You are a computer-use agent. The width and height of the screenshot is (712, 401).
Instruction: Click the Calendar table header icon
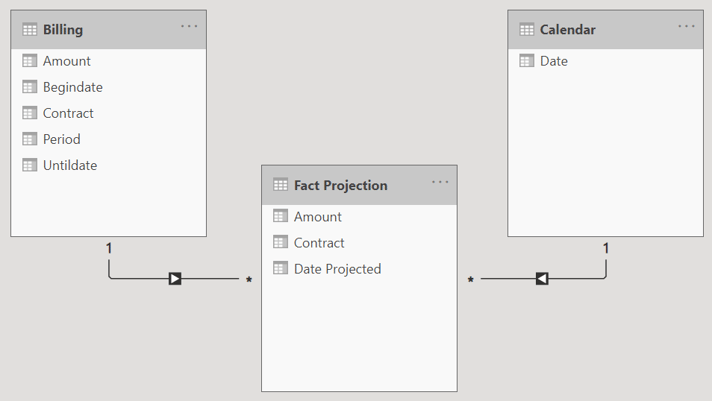pos(527,30)
